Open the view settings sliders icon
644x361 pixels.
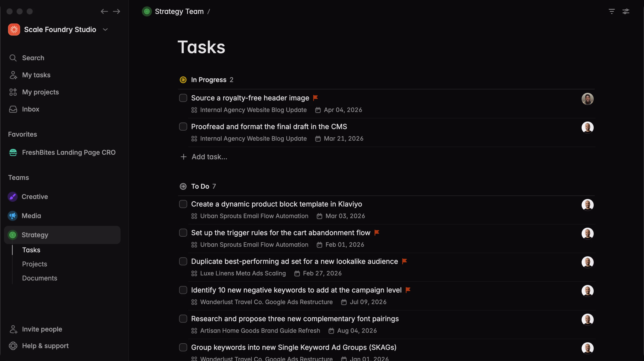pos(626,11)
